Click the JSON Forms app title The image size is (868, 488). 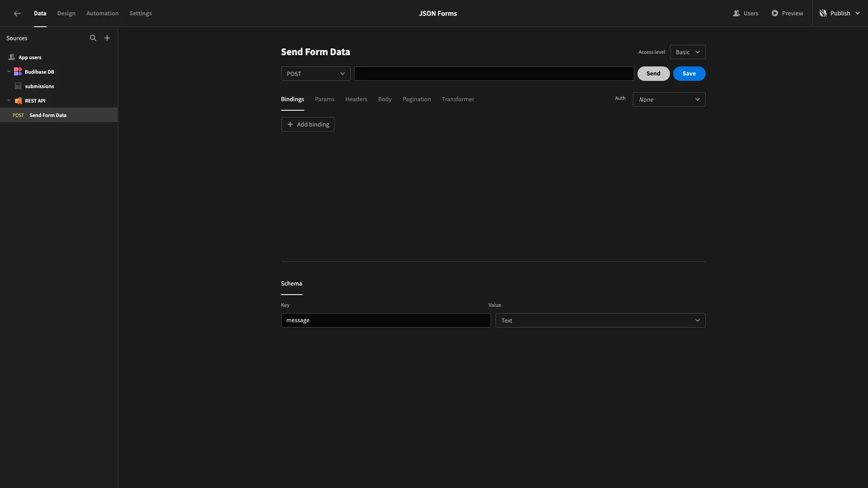point(438,13)
